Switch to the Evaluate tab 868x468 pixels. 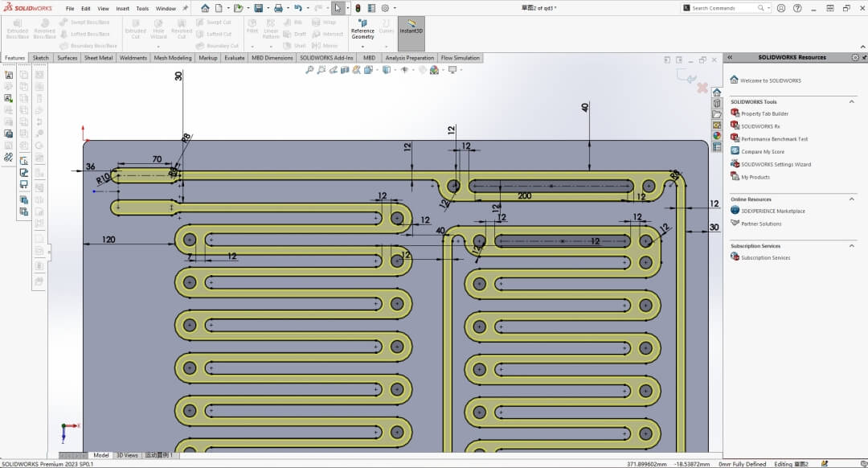[234, 58]
